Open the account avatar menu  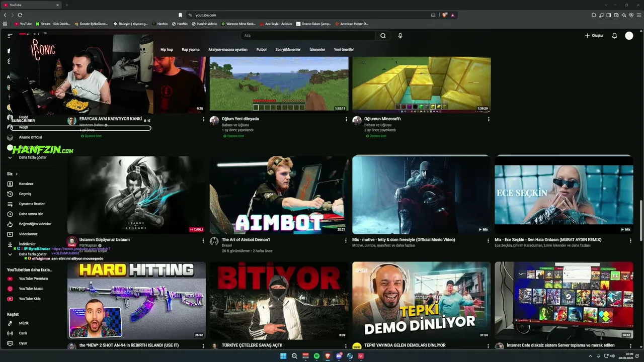pyautogui.click(x=629, y=36)
